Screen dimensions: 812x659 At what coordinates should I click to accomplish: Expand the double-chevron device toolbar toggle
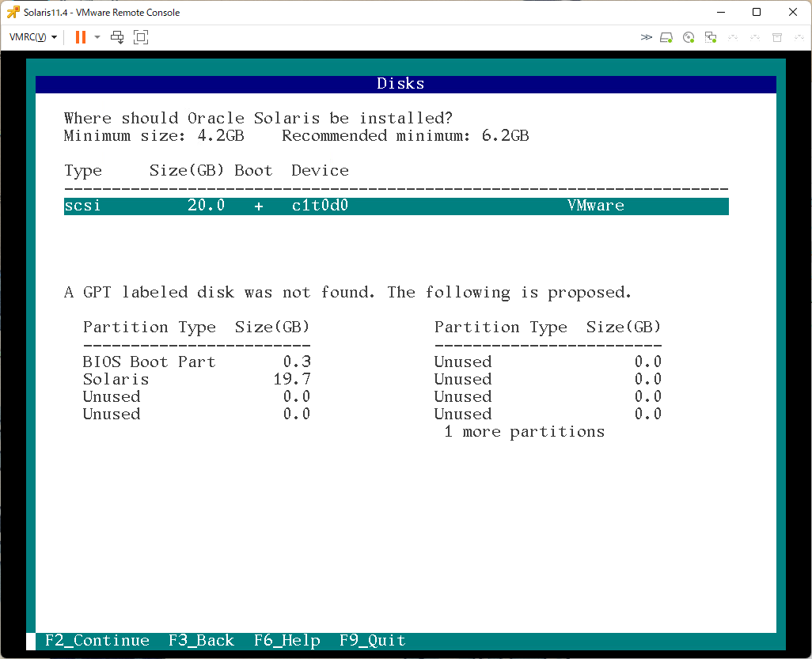pyautogui.click(x=646, y=37)
